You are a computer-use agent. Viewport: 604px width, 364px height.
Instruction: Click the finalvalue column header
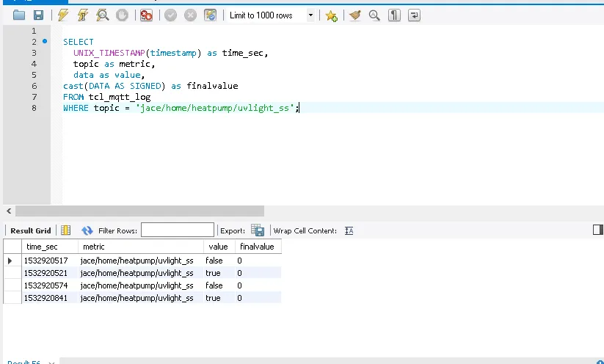[258, 247]
